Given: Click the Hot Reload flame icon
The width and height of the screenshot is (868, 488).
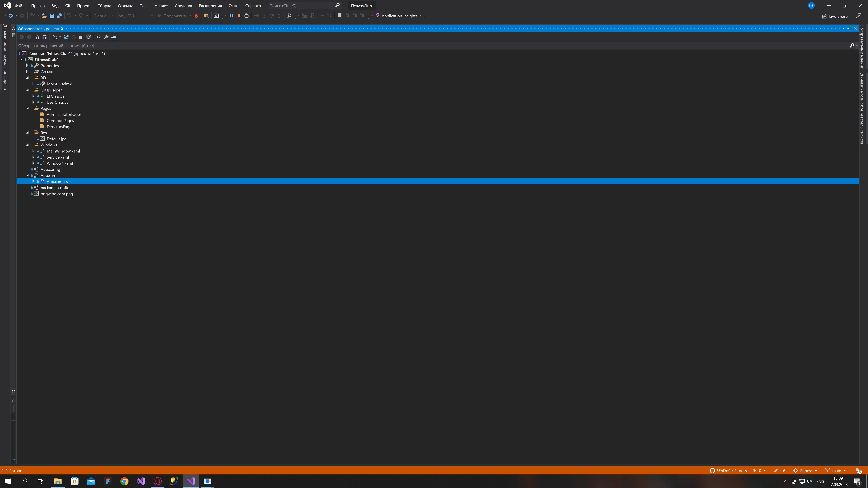Looking at the screenshot, I should 196,16.
